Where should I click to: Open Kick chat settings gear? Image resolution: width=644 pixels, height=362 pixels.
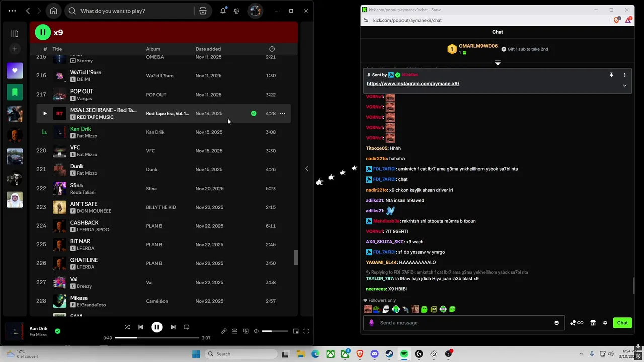(605, 323)
